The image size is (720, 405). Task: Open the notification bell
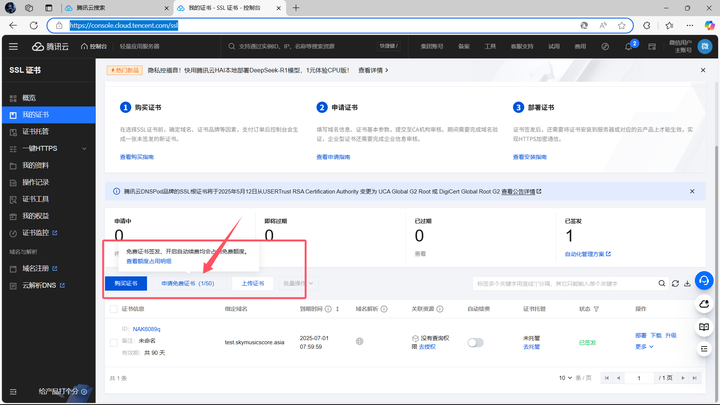629,46
